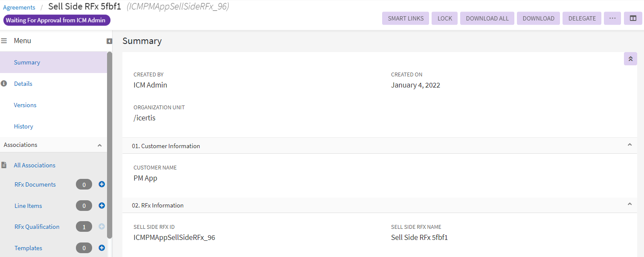Screen dimensions: 644x257
Task: Click the Smart Links button
Action: [x=406, y=18]
